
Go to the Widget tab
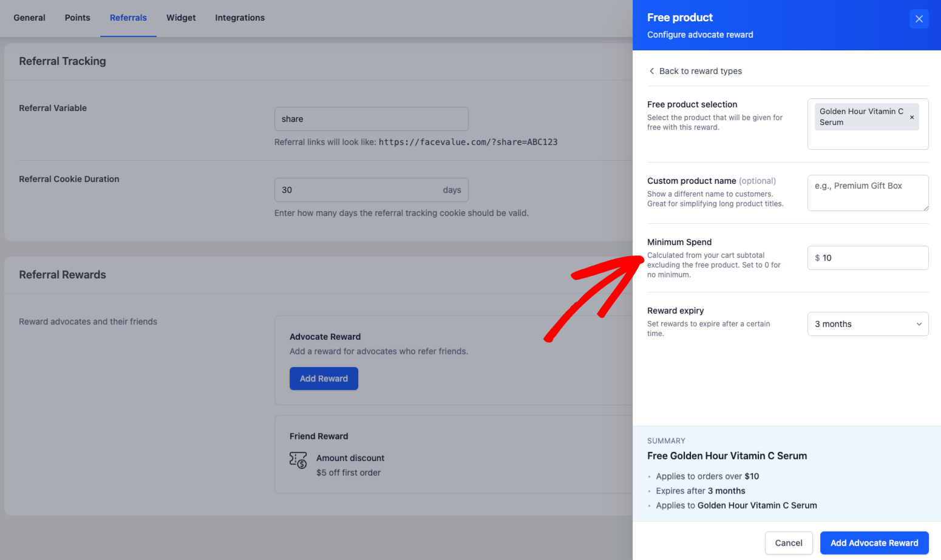coord(181,18)
